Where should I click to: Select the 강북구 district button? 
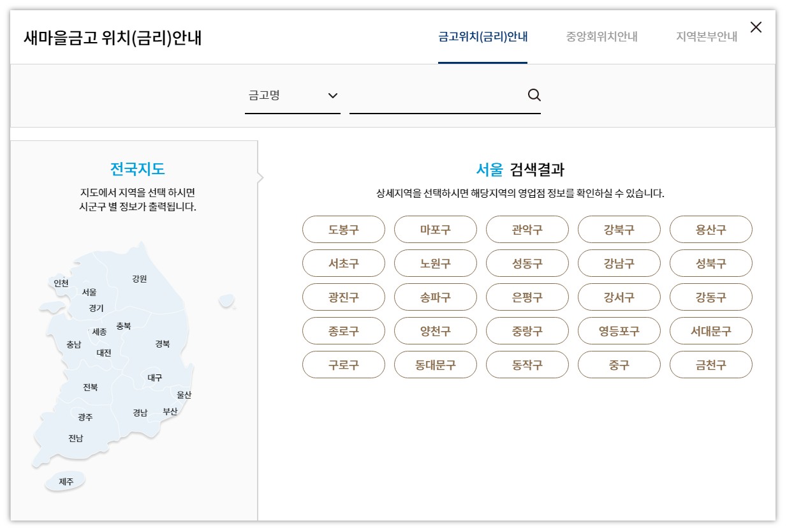point(619,230)
